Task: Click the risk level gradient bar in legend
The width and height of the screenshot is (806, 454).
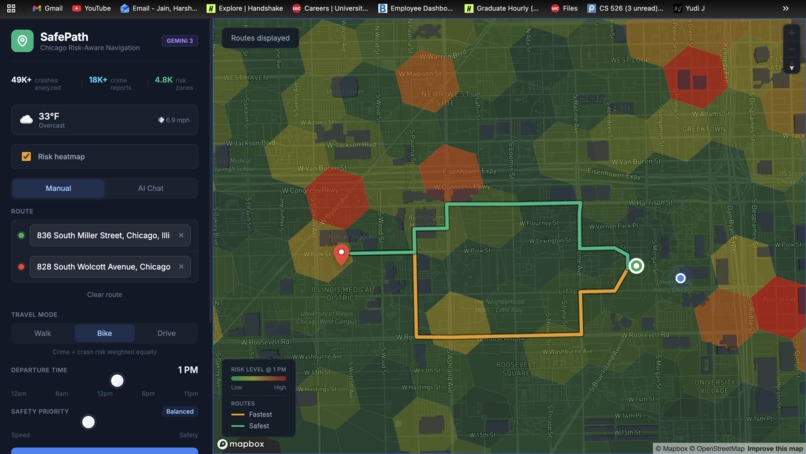Action: (259, 378)
